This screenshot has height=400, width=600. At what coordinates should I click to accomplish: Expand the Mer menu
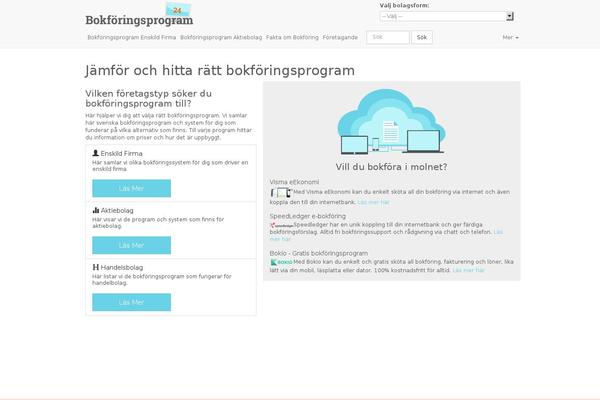[x=510, y=38]
